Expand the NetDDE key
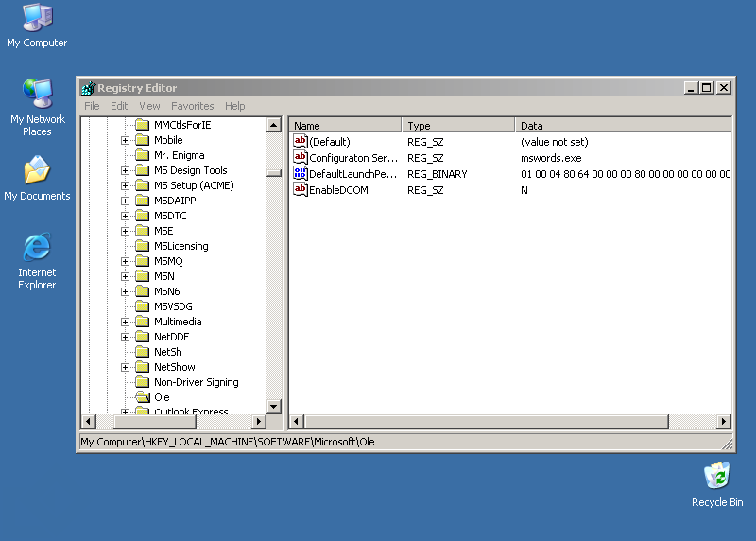756x541 pixels. (126, 338)
